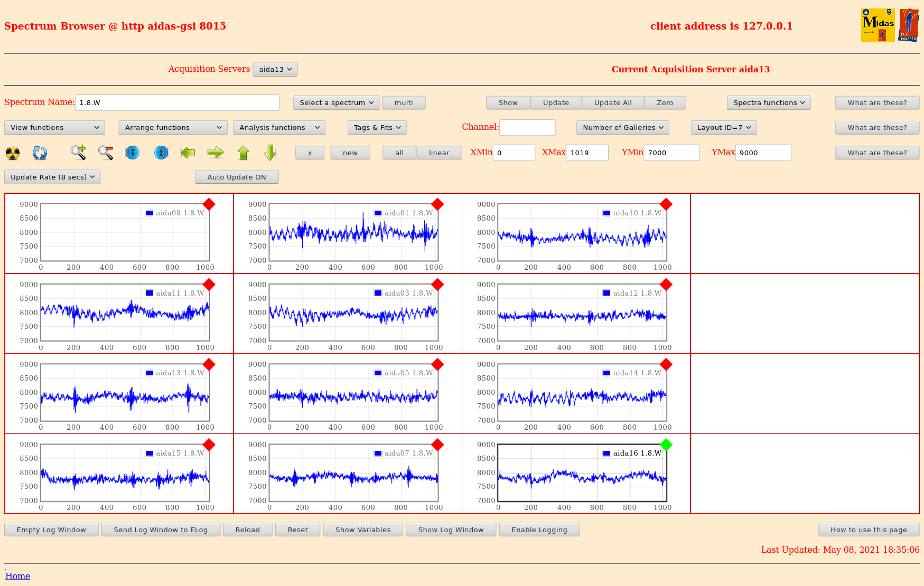Click the blue legend swatch for aida05
Viewport: 924px width, 586px height.
pyautogui.click(x=378, y=373)
